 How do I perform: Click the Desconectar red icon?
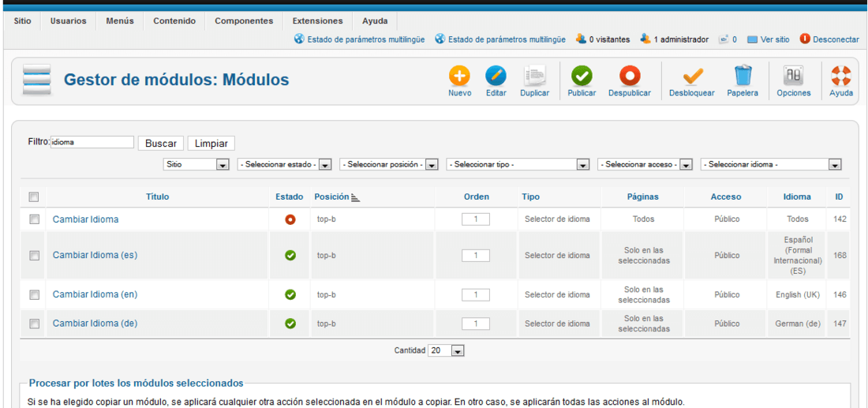(x=805, y=39)
